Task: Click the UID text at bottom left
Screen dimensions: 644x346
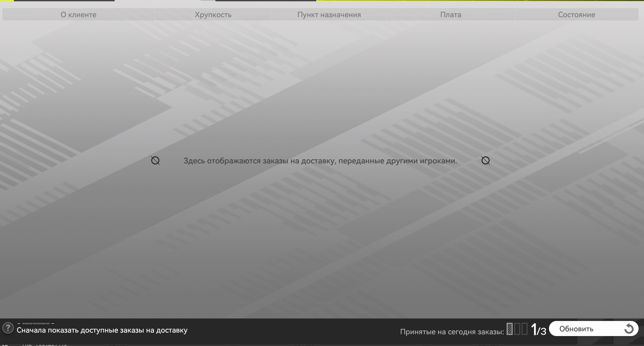Action: (45, 345)
